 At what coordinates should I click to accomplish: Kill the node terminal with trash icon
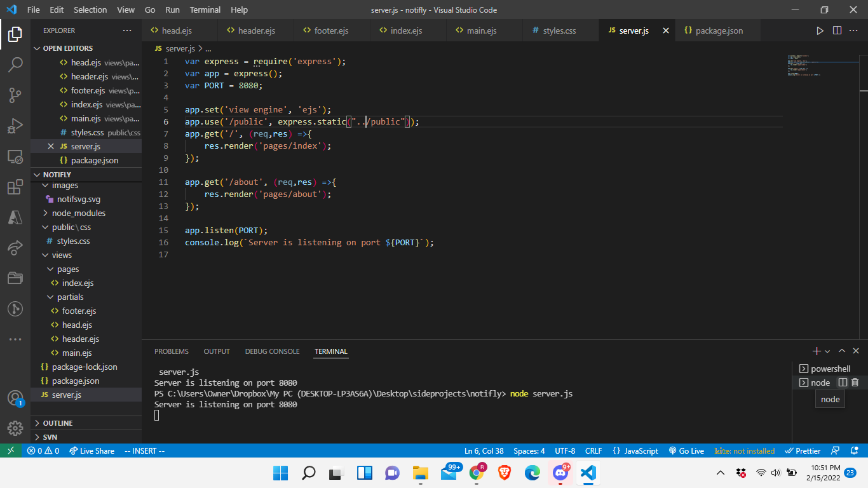[x=855, y=382]
